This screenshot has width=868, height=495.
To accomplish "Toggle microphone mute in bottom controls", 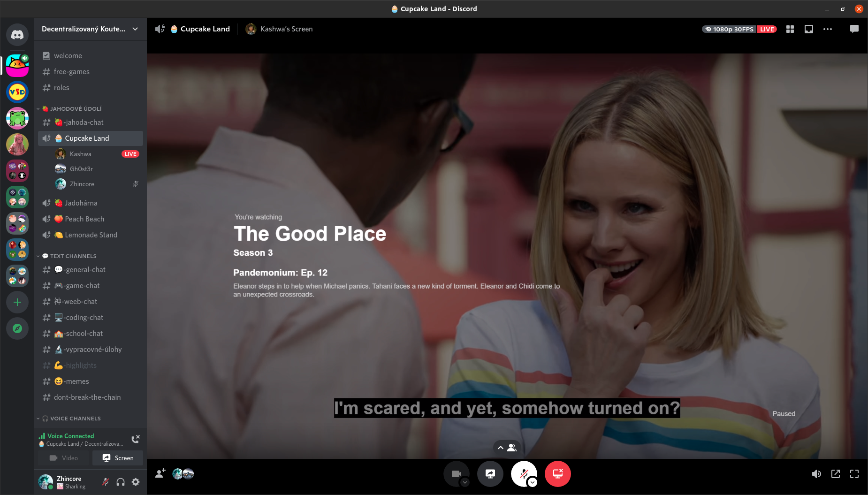I will pyautogui.click(x=524, y=474).
